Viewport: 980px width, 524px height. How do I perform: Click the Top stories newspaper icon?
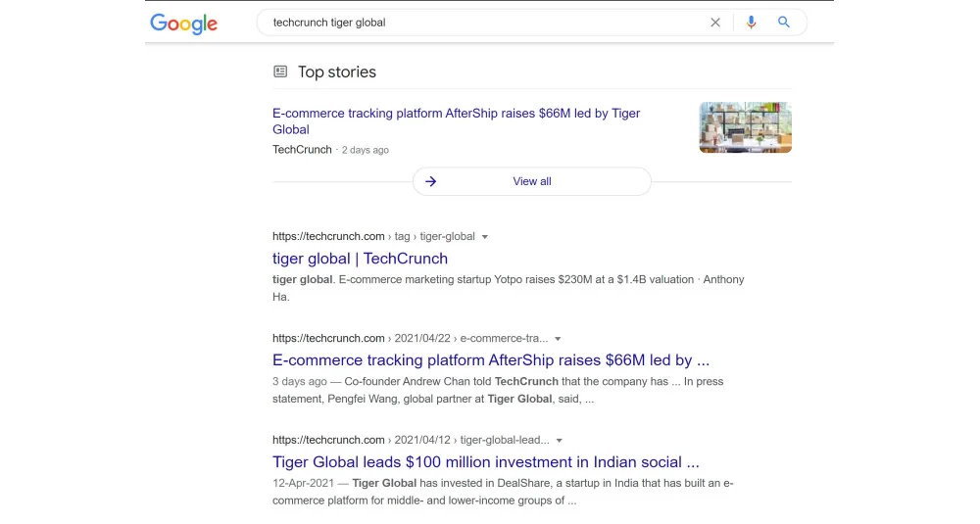pos(280,71)
